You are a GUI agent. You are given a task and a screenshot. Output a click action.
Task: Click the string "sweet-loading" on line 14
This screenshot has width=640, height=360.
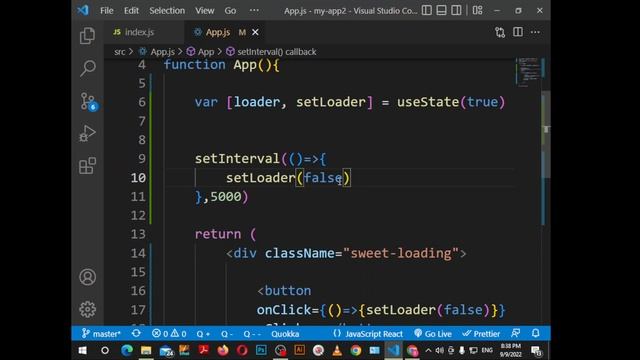coord(401,253)
